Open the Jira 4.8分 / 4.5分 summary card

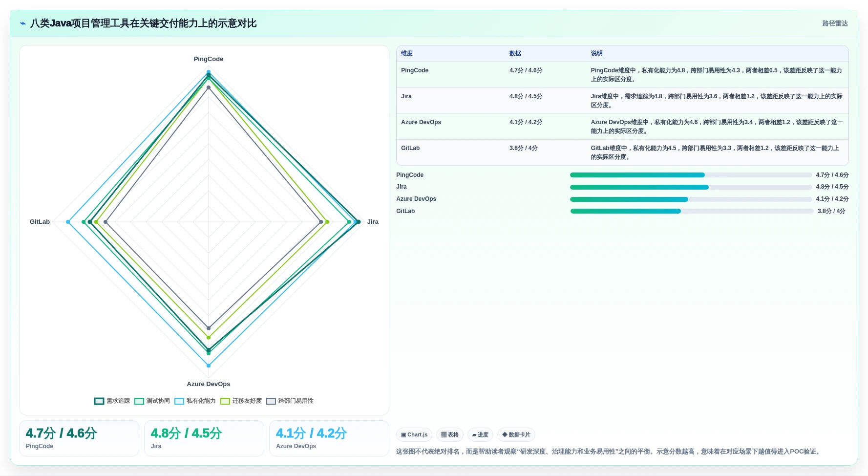pyautogui.click(x=204, y=438)
